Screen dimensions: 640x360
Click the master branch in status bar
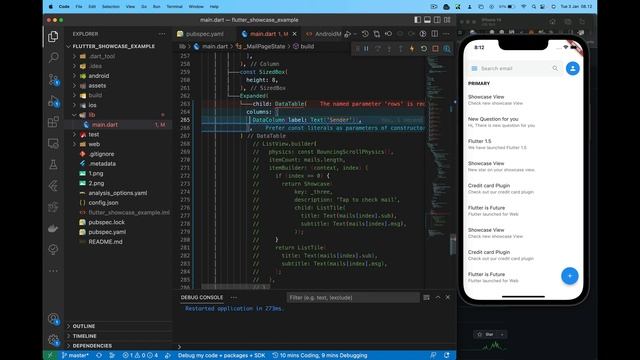point(75,356)
